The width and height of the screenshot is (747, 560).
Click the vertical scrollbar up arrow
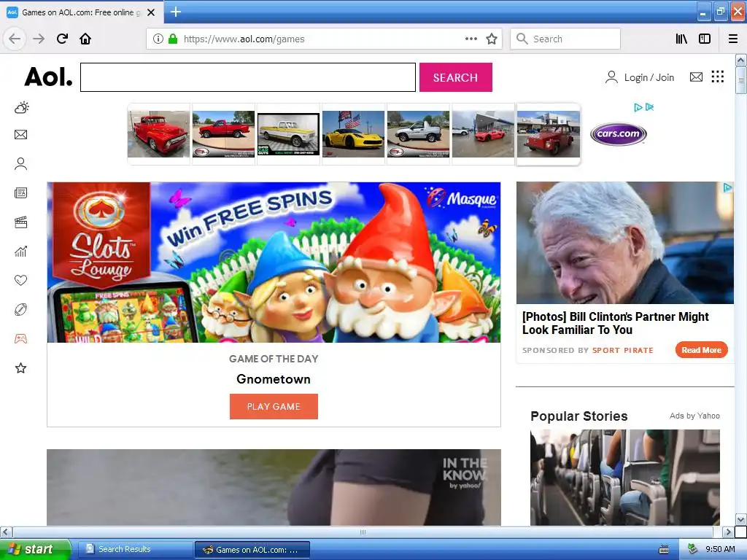[x=740, y=60]
